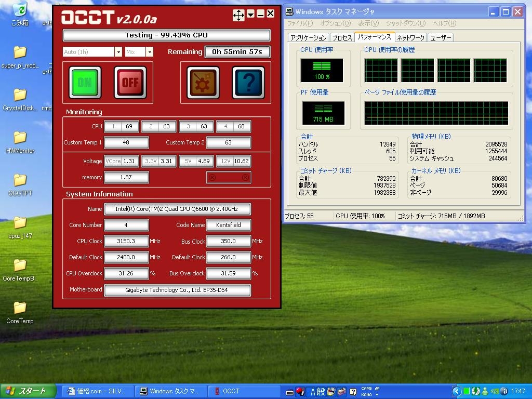Toggle CAPS lock in the language bar
This screenshot has width=532, height=399.
pos(366,388)
